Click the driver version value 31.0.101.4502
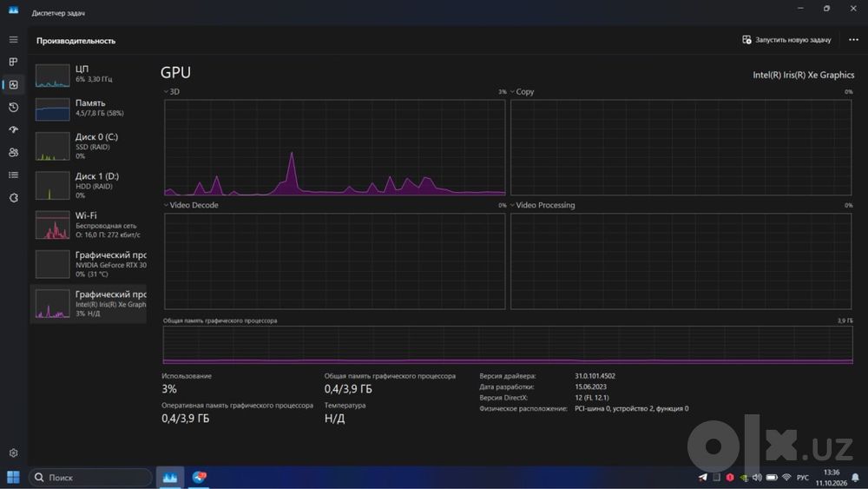This screenshot has width=868, height=489. point(595,376)
